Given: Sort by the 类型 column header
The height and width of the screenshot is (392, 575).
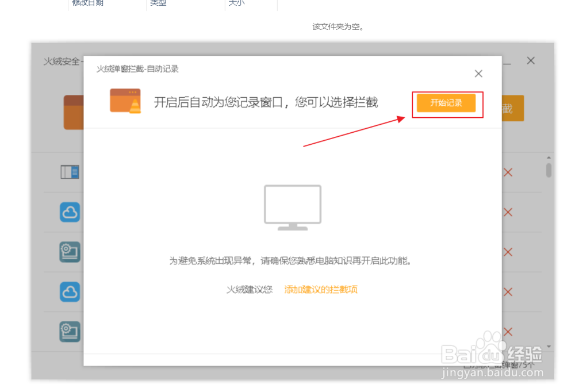Looking at the screenshot, I should (158, 3).
